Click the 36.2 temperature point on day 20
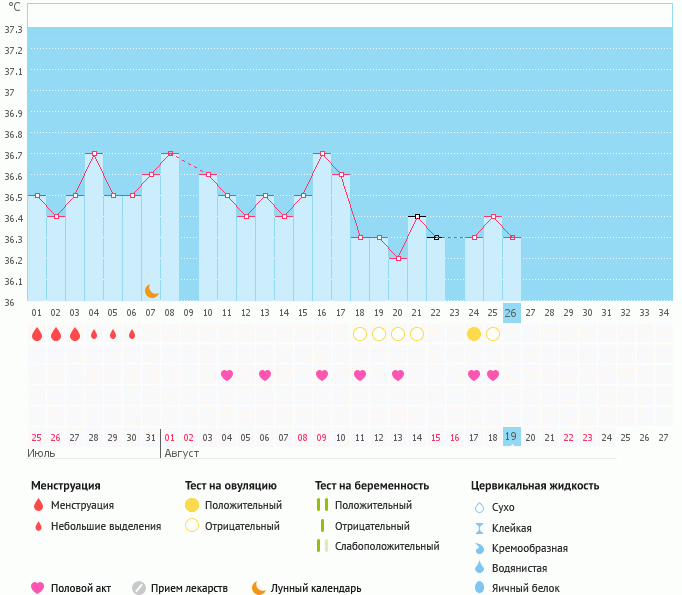682x595 pixels. coord(398,259)
